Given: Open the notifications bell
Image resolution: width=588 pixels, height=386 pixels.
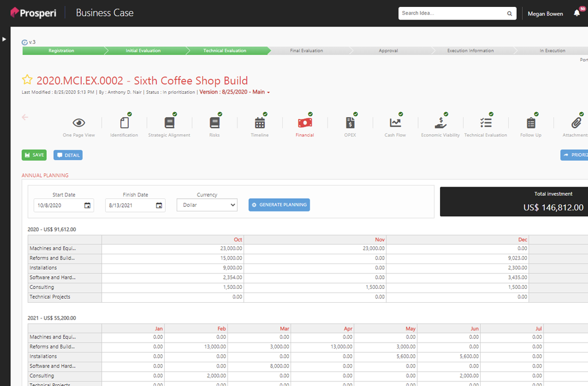Looking at the screenshot, I should pos(576,13).
